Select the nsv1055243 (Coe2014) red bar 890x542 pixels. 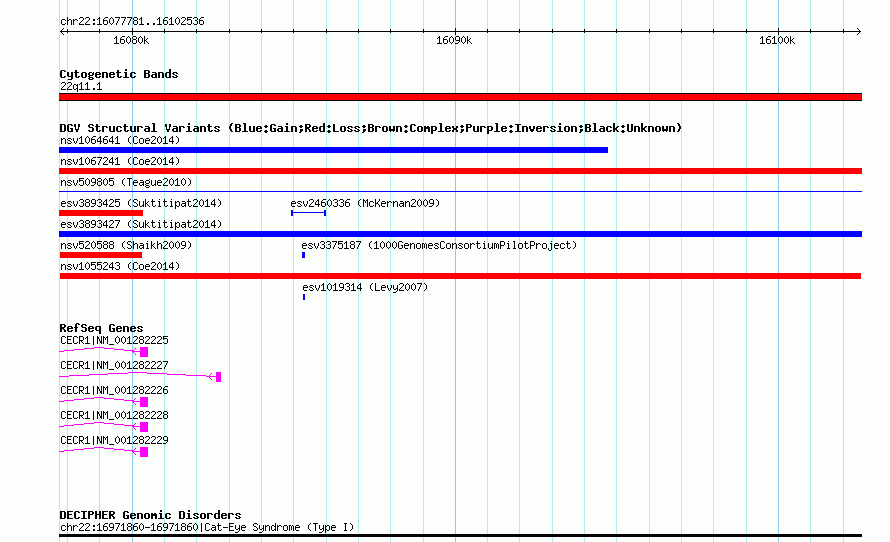point(460,276)
